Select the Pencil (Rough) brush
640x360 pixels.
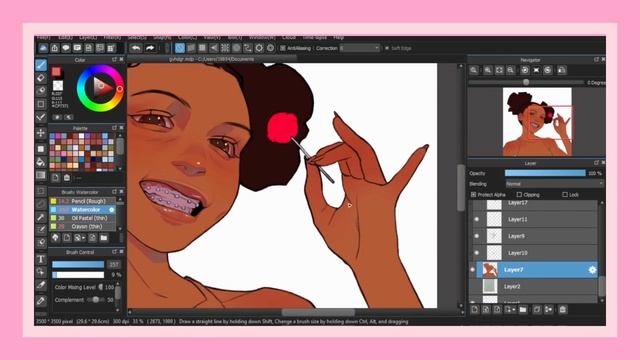[x=82, y=201]
